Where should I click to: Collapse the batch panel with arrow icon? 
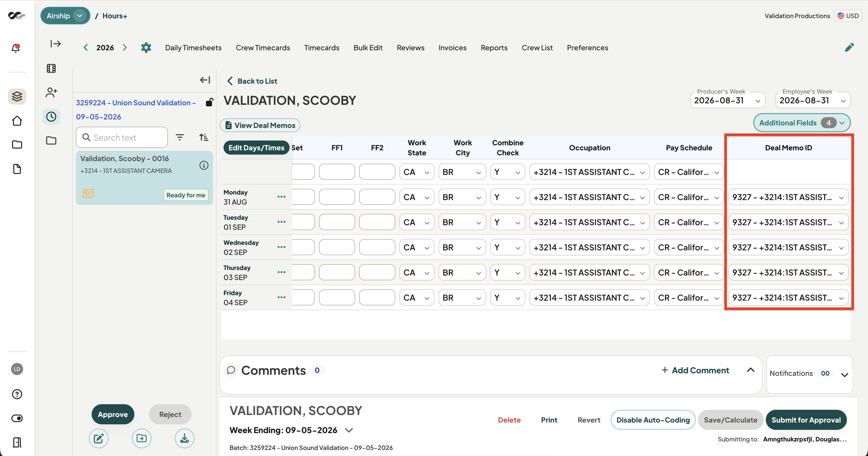coord(205,80)
